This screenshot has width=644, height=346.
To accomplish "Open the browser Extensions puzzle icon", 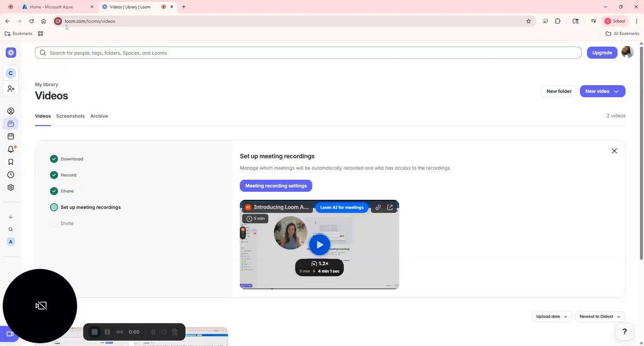I will coord(557,21).
